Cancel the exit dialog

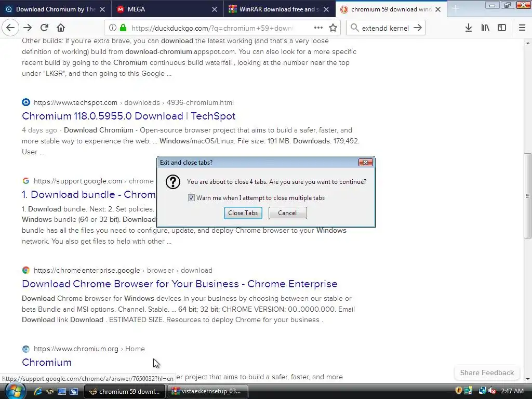(x=287, y=212)
